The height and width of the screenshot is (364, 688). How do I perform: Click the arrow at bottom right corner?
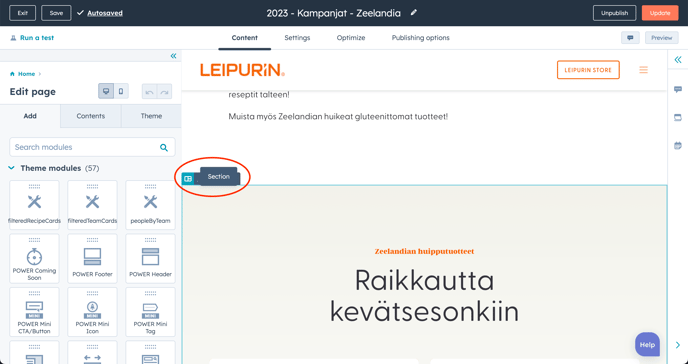[x=678, y=345]
